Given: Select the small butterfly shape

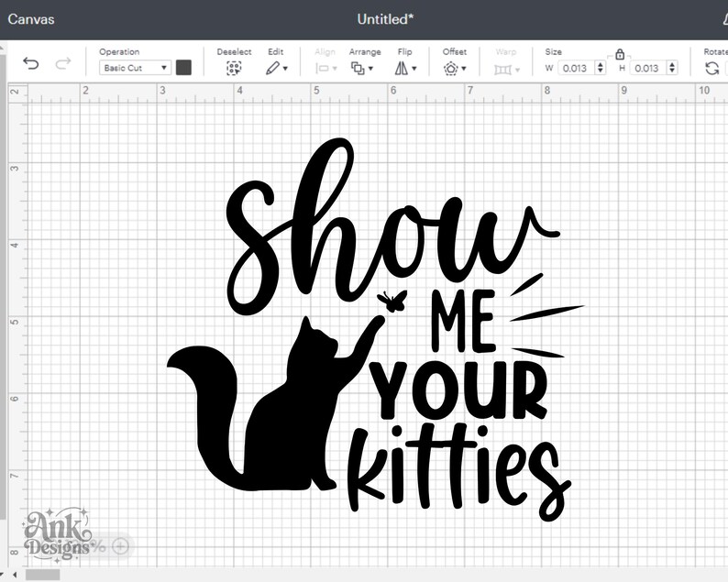Looking at the screenshot, I should tap(392, 301).
